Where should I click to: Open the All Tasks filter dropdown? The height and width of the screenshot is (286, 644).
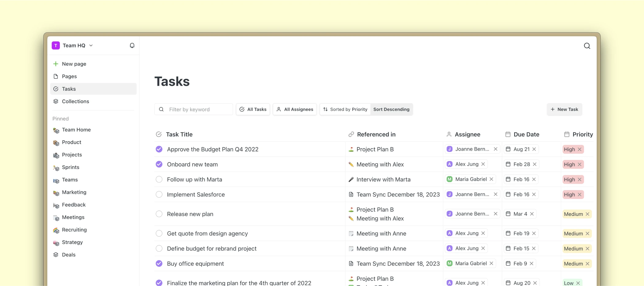tap(253, 109)
